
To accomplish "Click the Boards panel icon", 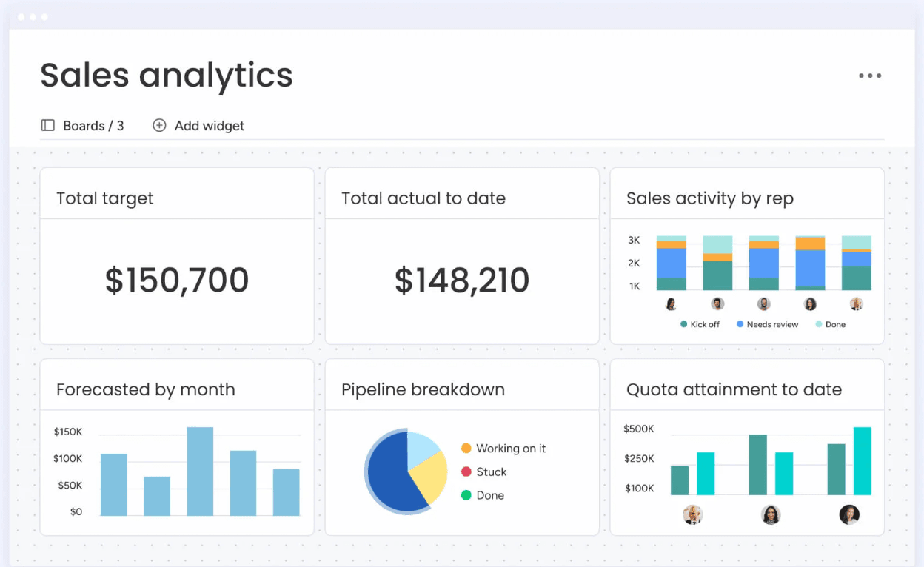I will (x=48, y=126).
